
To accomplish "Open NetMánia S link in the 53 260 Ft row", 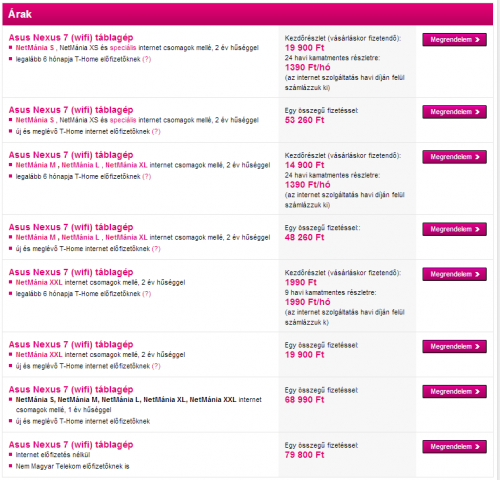I will tap(35, 120).
